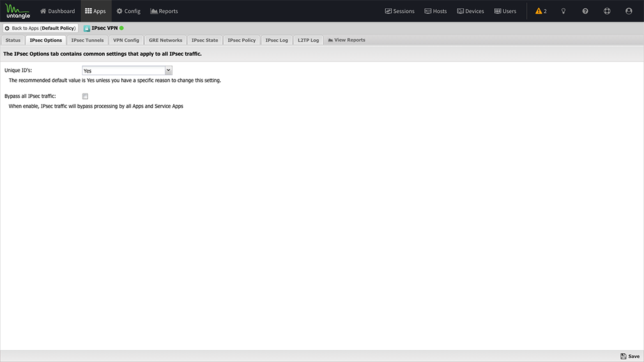Open the Users list
644x362 pixels.
pyautogui.click(x=505, y=11)
